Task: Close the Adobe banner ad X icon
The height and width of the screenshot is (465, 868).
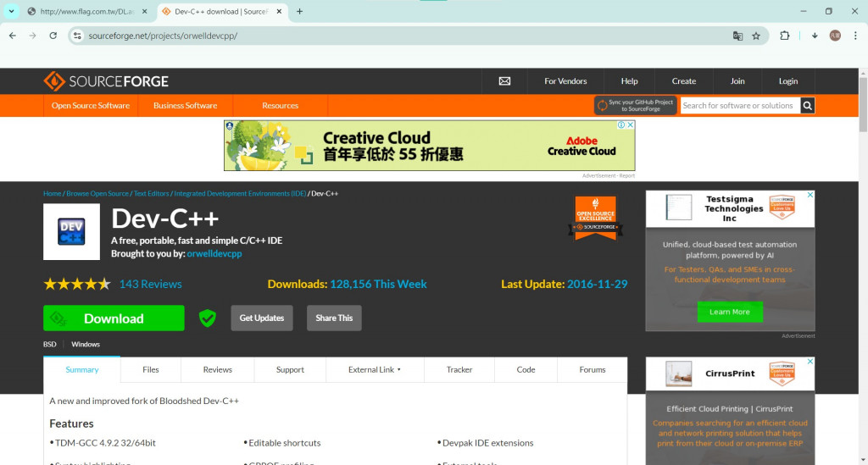Action: tap(630, 125)
